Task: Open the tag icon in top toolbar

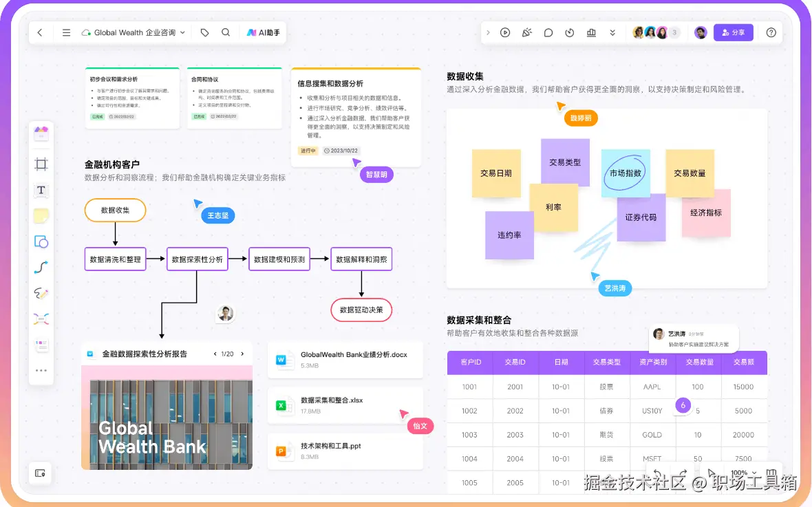Action: [204, 32]
